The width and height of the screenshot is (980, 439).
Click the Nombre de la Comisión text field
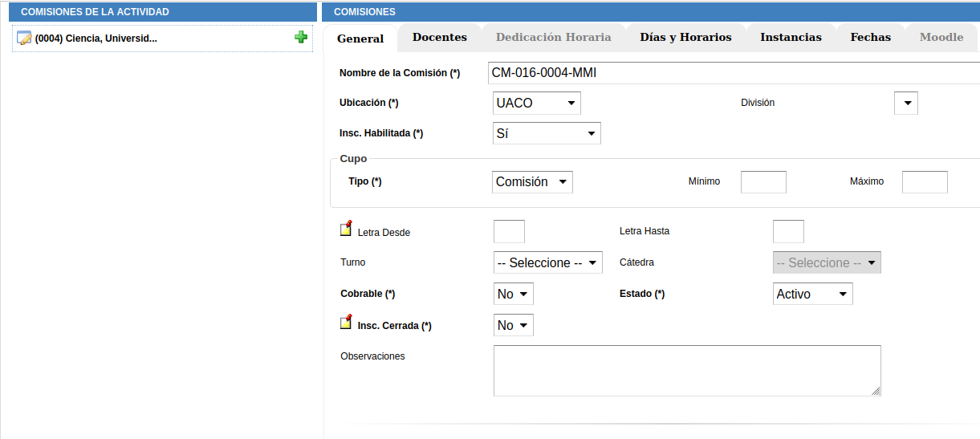[734, 73]
